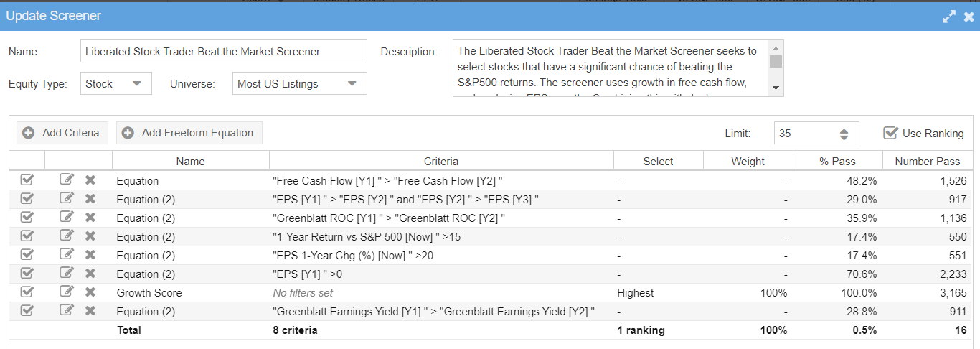This screenshot has height=349, width=980.
Task: Click the 70.6% pass value
Action: 862,274
